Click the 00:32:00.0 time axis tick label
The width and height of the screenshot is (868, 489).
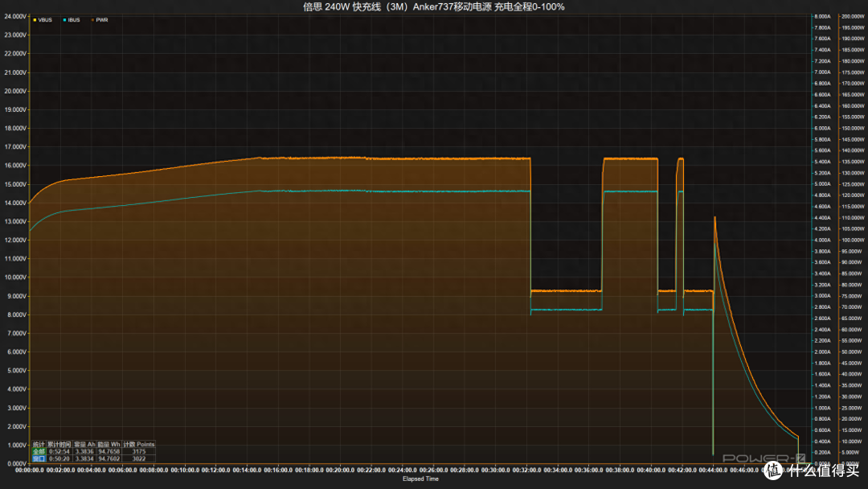tap(526, 471)
